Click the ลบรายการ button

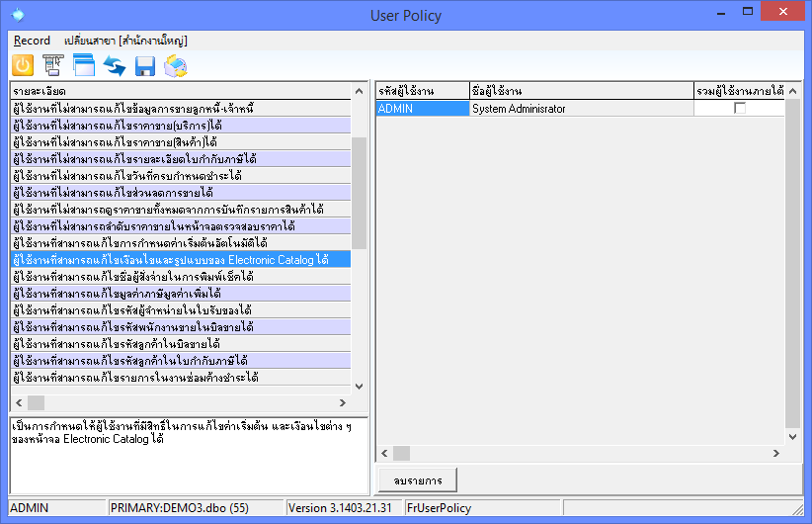(417, 480)
